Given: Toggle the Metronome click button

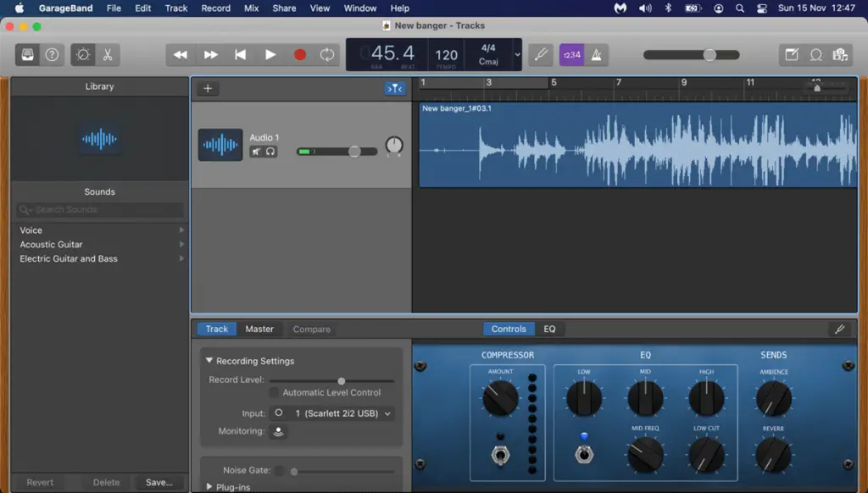Looking at the screenshot, I should click(596, 55).
